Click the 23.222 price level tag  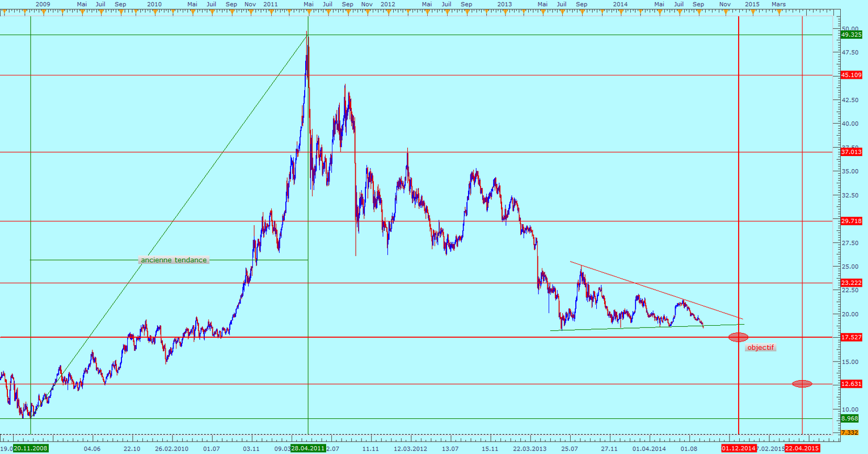pyautogui.click(x=851, y=283)
